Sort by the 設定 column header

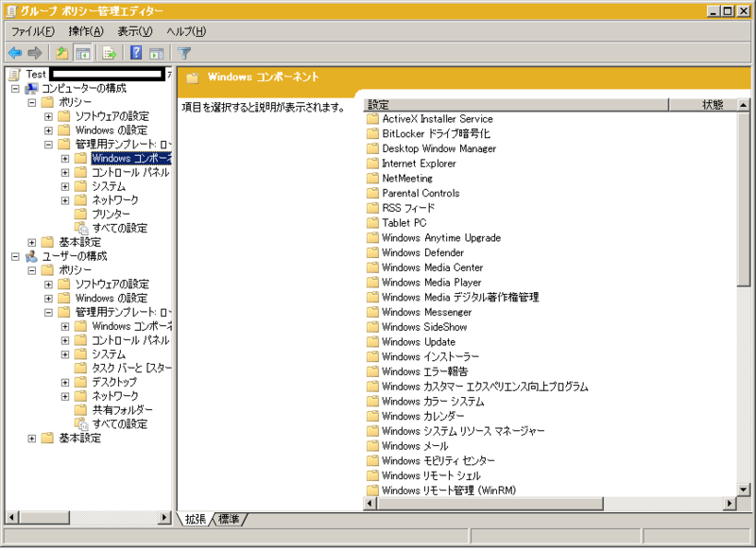516,105
